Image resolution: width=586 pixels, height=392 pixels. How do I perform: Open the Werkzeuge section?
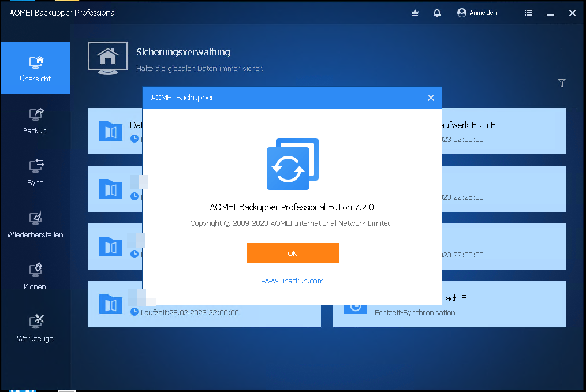click(35, 328)
